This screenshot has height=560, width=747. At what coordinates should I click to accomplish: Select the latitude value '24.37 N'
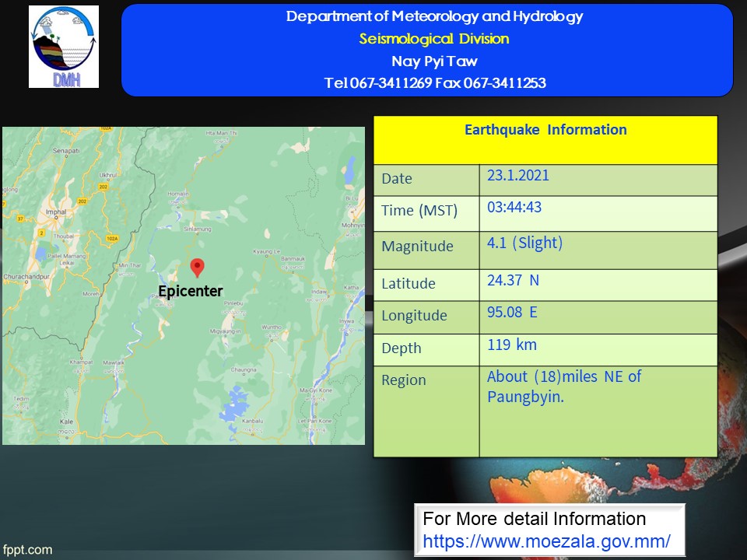[513, 280]
